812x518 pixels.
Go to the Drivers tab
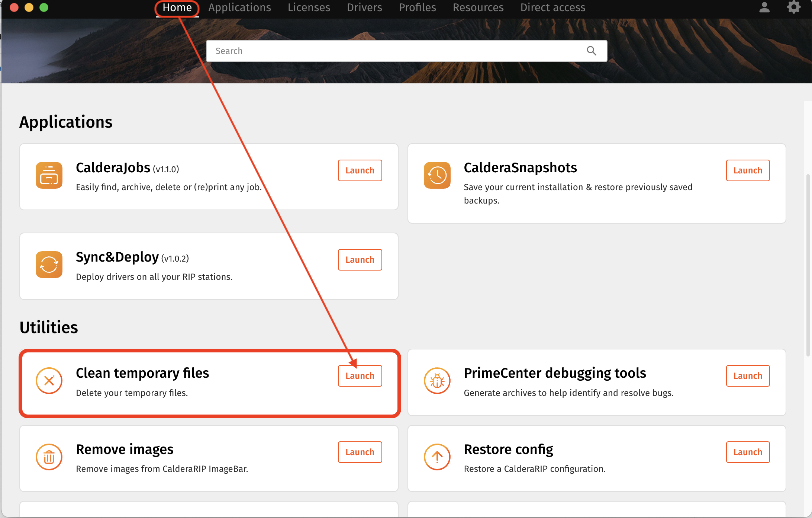pos(364,7)
